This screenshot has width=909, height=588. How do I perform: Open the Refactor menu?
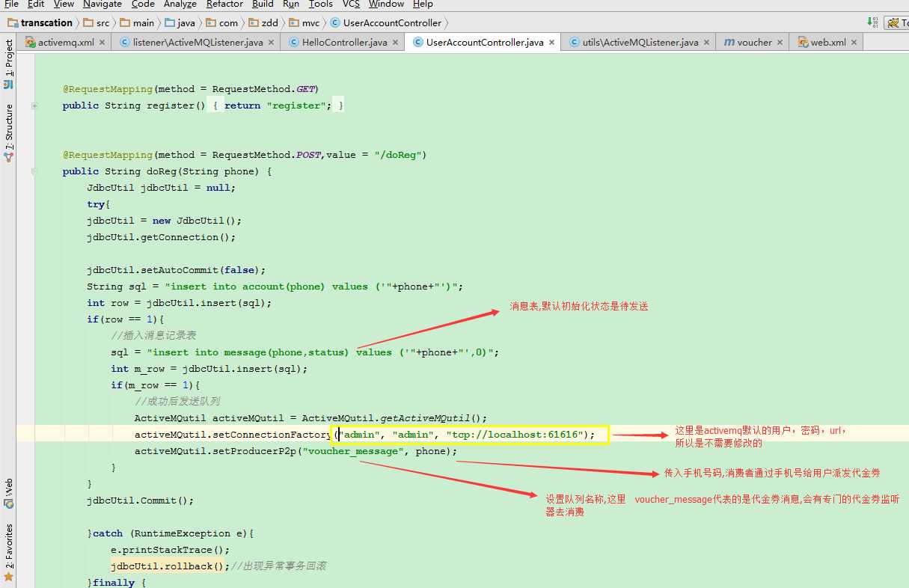point(224,4)
